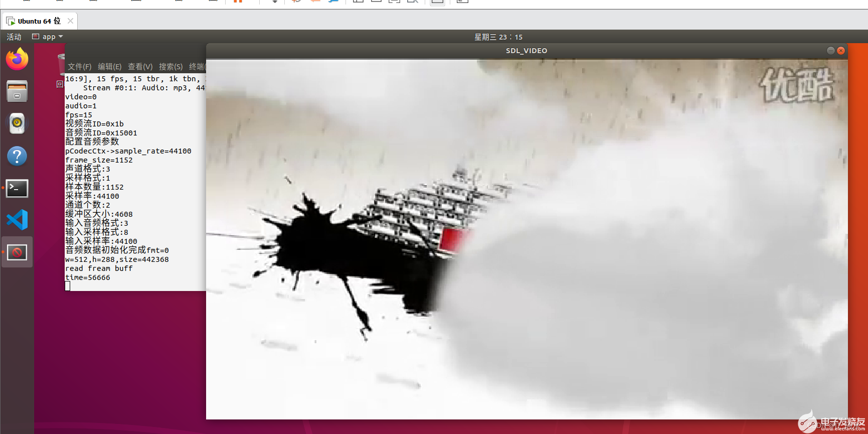Select the running SDL app dock icon
The height and width of the screenshot is (434, 868).
pyautogui.click(x=17, y=252)
